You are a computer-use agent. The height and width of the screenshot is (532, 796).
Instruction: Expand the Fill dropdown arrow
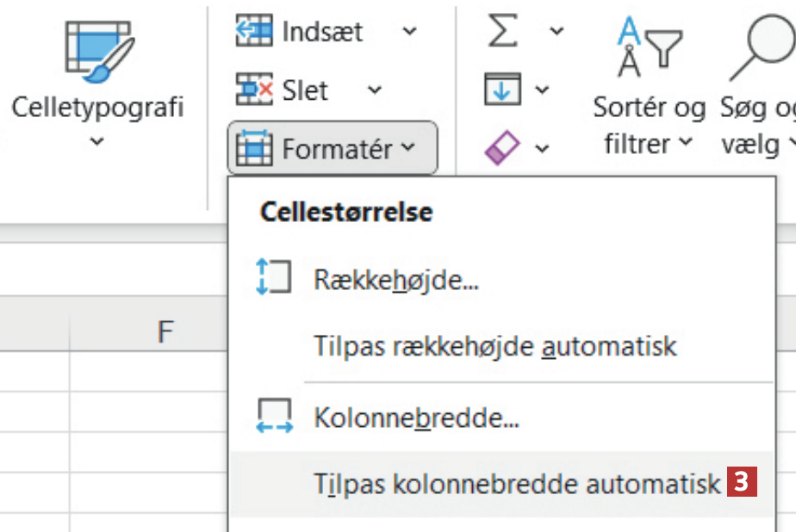pyautogui.click(x=542, y=90)
